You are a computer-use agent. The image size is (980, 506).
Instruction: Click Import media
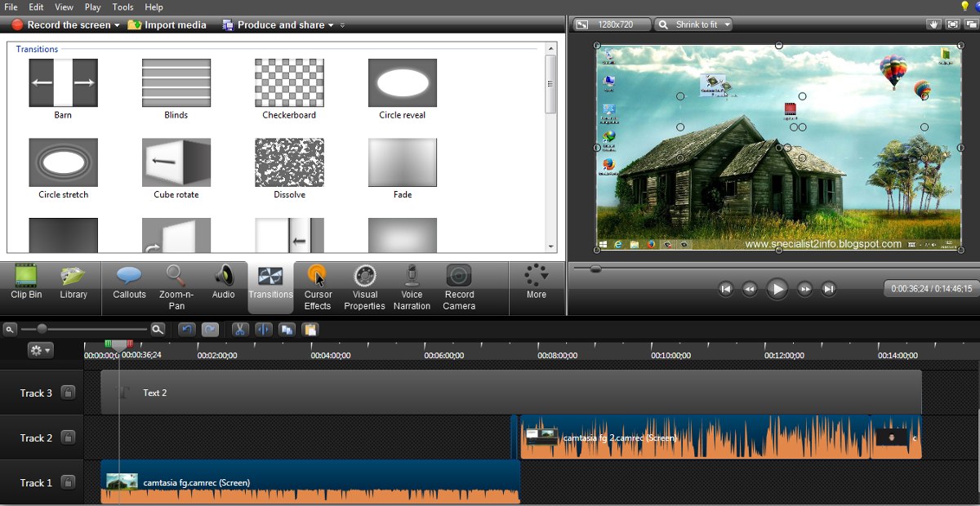tap(167, 25)
